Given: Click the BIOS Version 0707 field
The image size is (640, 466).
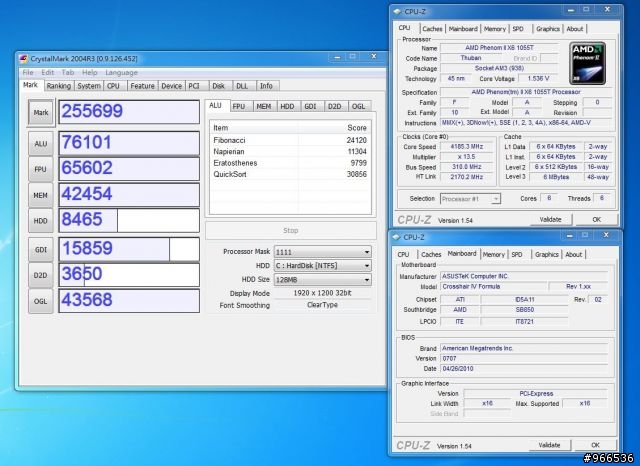Looking at the screenshot, I should tap(524, 359).
